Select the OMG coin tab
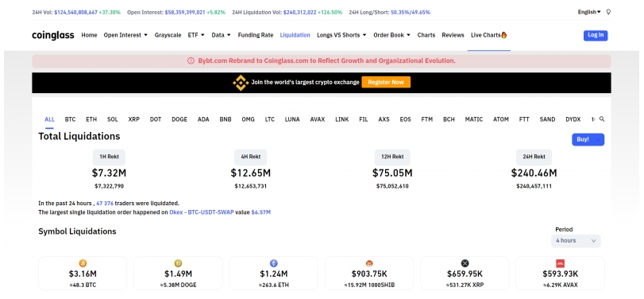Image resolution: width=644 pixels, height=299 pixels. pos(248,119)
